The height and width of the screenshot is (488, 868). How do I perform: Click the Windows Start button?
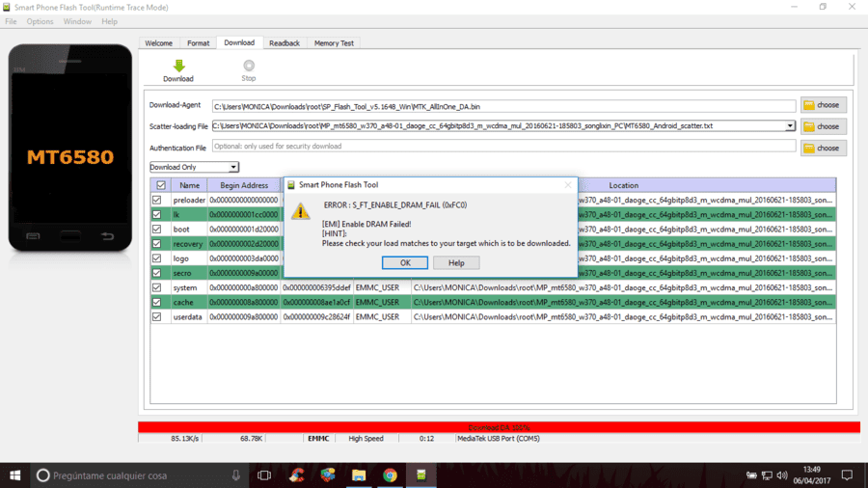pos(14,475)
